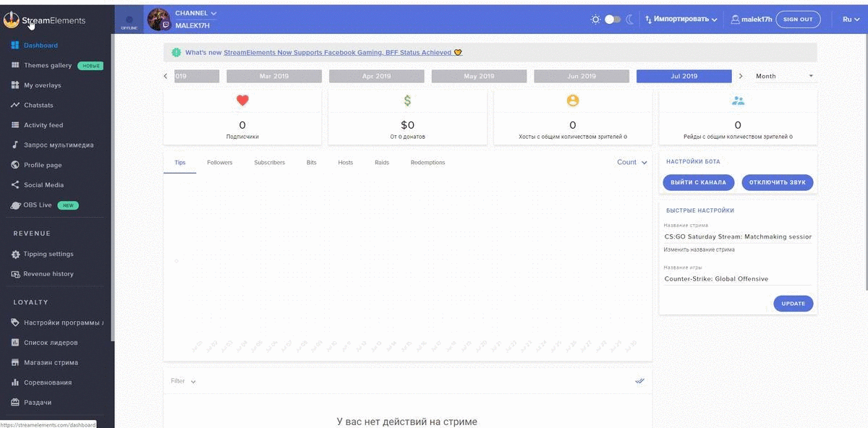Select the May 2019 month segment
Image resolution: width=868 pixels, height=428 pixels.
(480, 76)
